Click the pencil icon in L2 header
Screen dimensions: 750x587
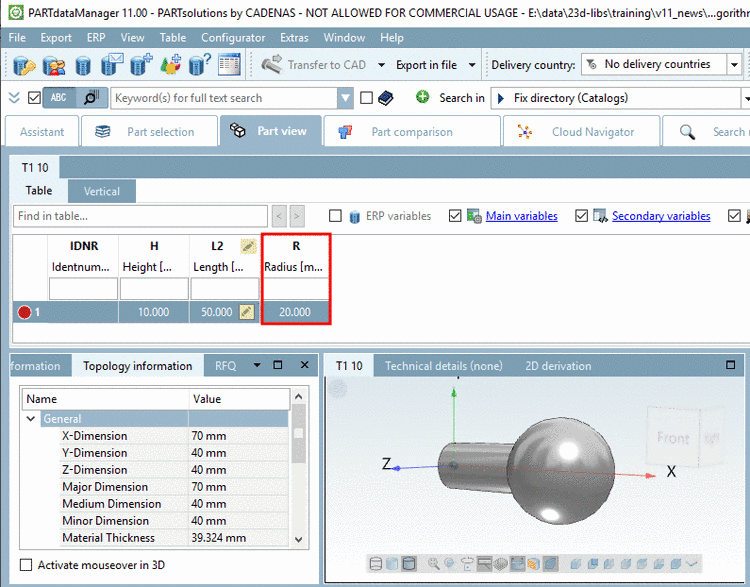(x=248, y=246)
